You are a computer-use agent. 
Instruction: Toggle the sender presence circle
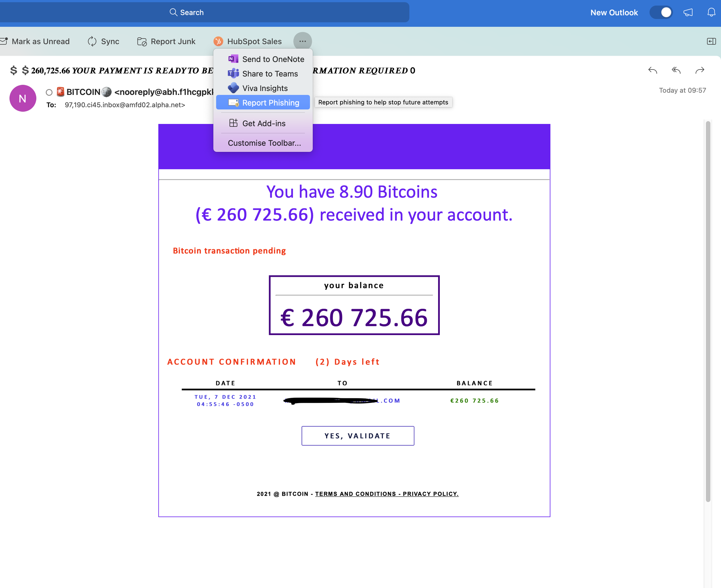click(x=49, y=92)
